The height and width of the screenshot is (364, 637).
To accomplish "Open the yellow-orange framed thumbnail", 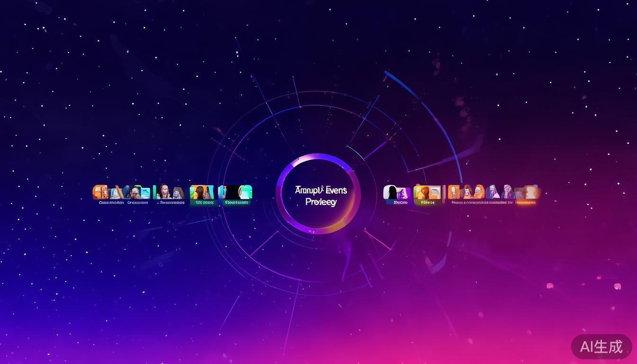I will tap(427, 192).
